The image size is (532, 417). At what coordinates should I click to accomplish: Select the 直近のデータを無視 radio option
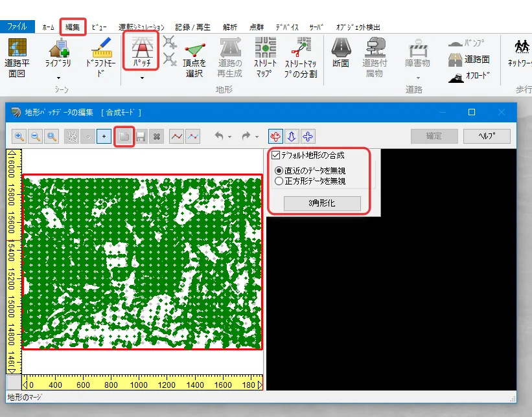[x=279, y=171]
